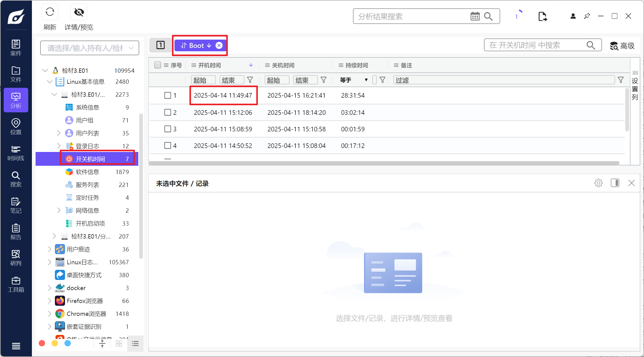Select 软件信息 in the tree
Viewport: 644px width, 357px height.
click(87, 172)
